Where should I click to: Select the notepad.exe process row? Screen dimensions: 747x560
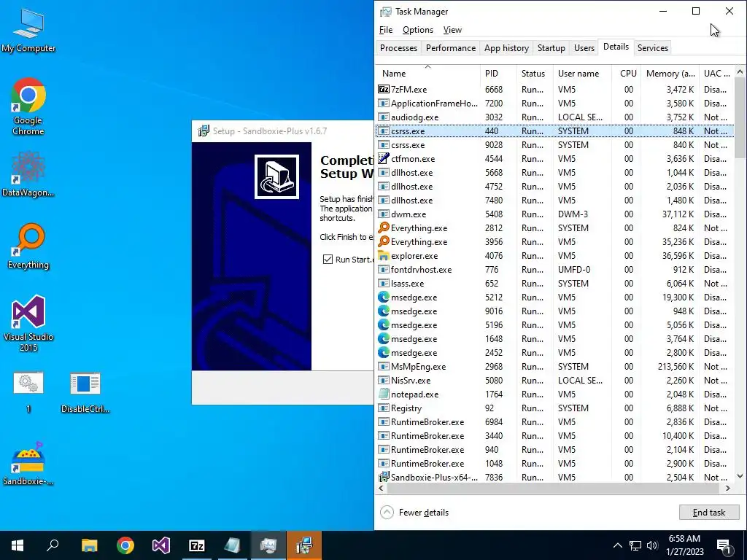coord(554,394)
